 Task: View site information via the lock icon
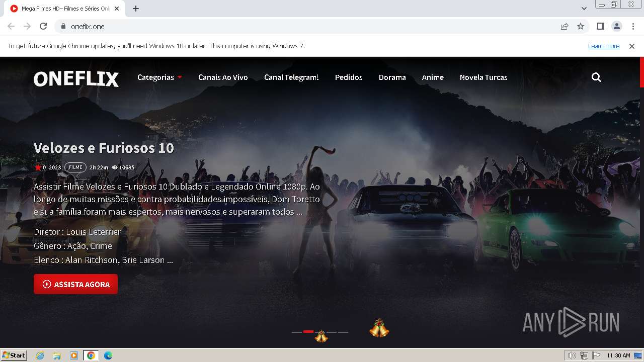point(63,26)
